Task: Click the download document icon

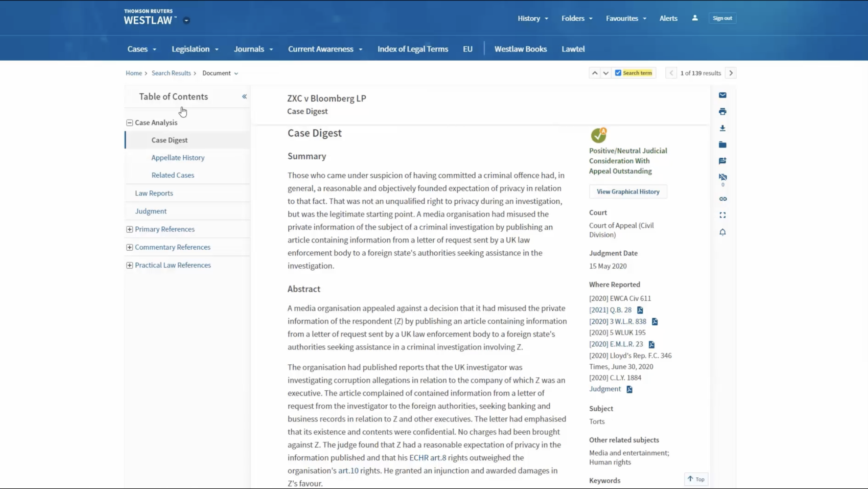Action: coord(722,128)
